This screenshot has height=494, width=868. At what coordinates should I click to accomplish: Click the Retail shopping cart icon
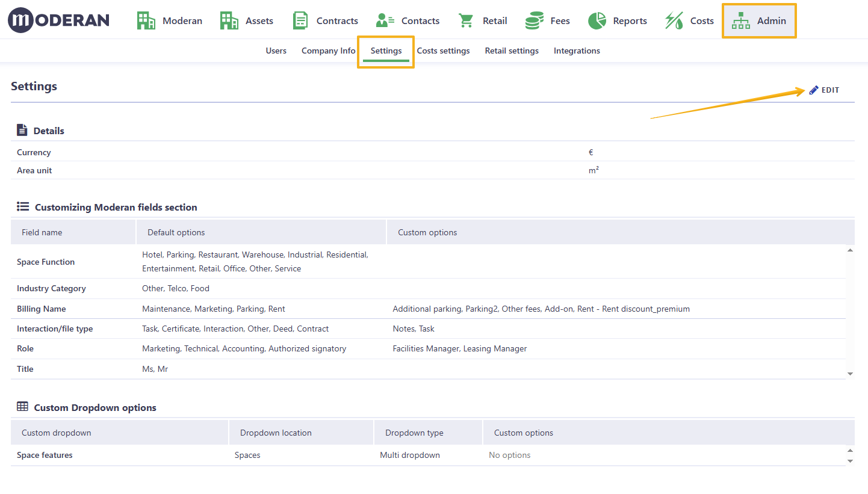click(x=466, y=20)
